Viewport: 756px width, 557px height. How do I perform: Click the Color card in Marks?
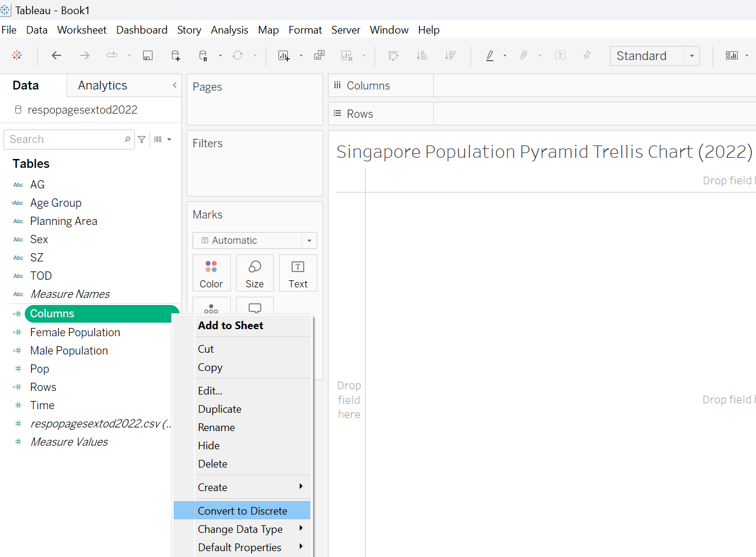[x=211, y=273]
